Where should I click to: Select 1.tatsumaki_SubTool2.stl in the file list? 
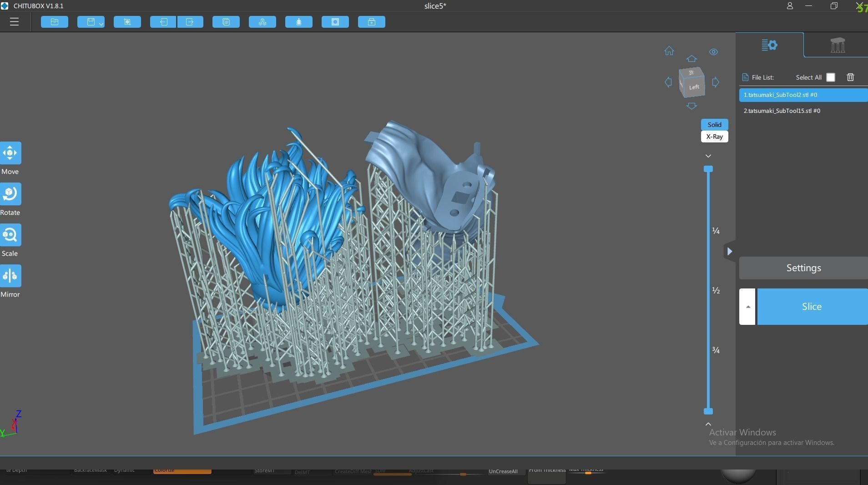point(803,95)
